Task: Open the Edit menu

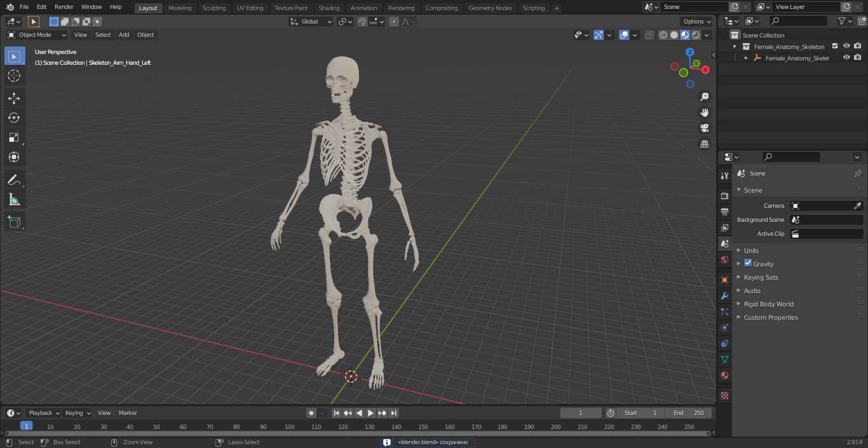Action: tap(41, 7)
